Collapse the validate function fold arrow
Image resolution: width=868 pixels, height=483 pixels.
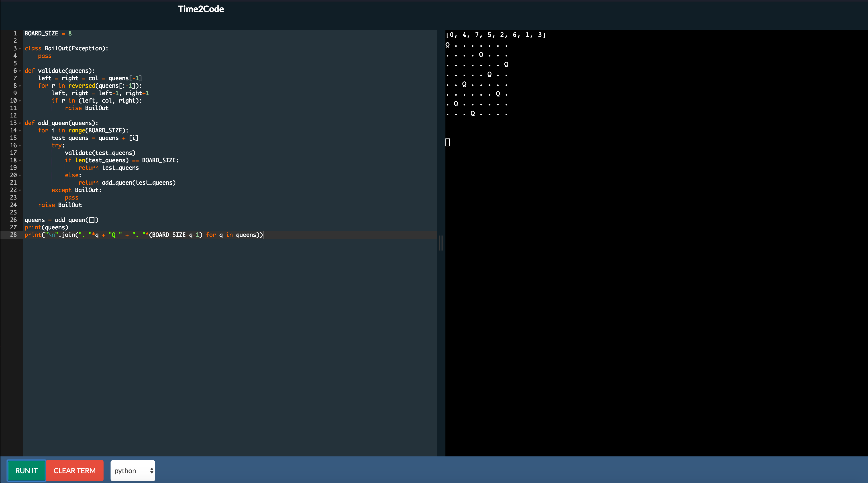click(20, 71)
